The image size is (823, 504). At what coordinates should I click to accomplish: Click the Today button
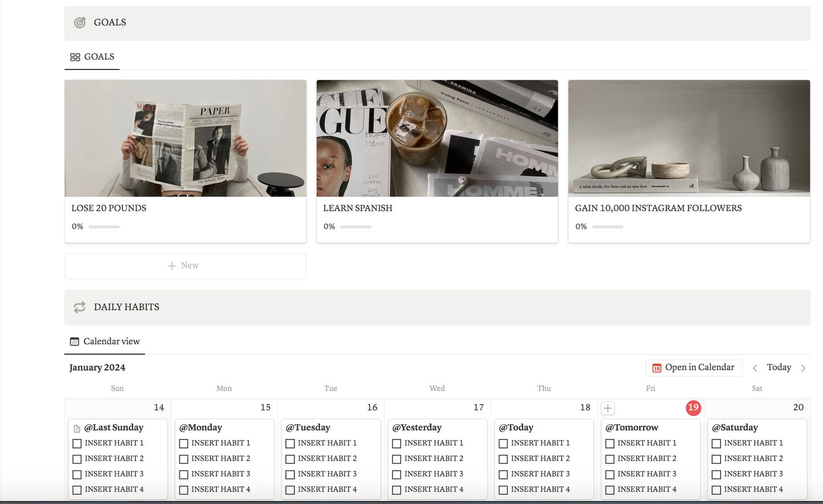point(779,367)
